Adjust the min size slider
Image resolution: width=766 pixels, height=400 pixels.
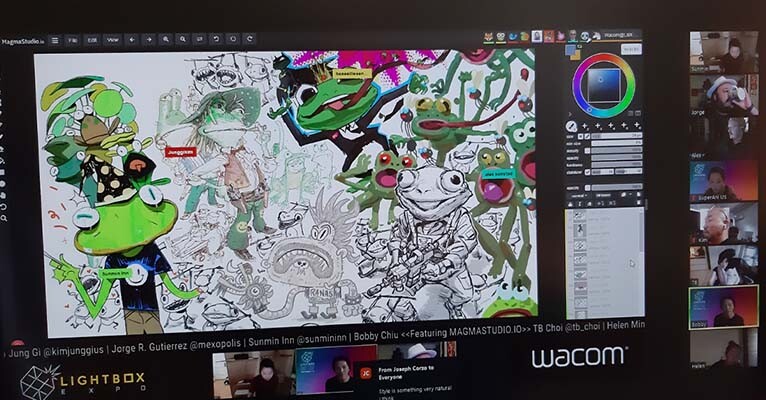click(617, 143)
